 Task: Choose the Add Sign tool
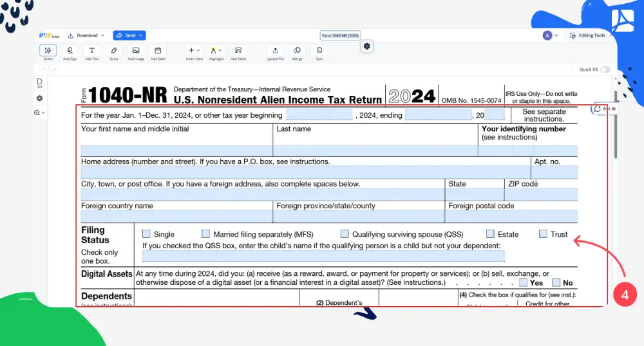tap(70, 50)
